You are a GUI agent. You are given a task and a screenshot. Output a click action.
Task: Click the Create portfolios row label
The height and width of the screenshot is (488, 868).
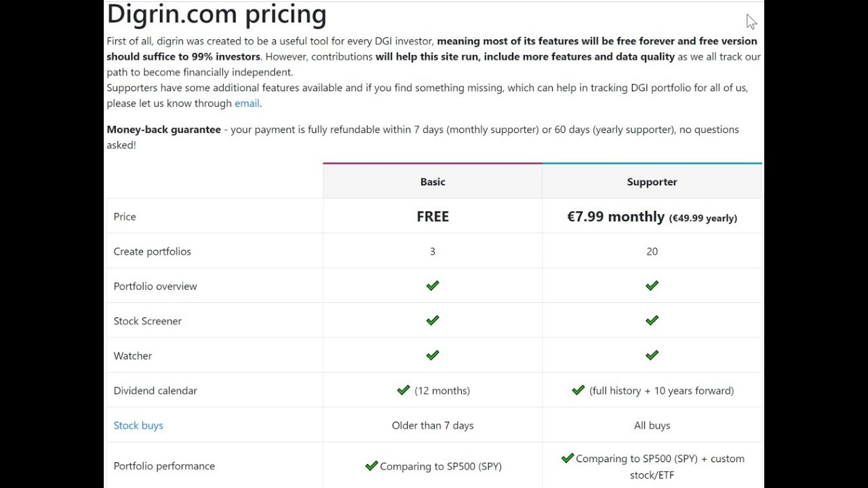click(153, 251)
